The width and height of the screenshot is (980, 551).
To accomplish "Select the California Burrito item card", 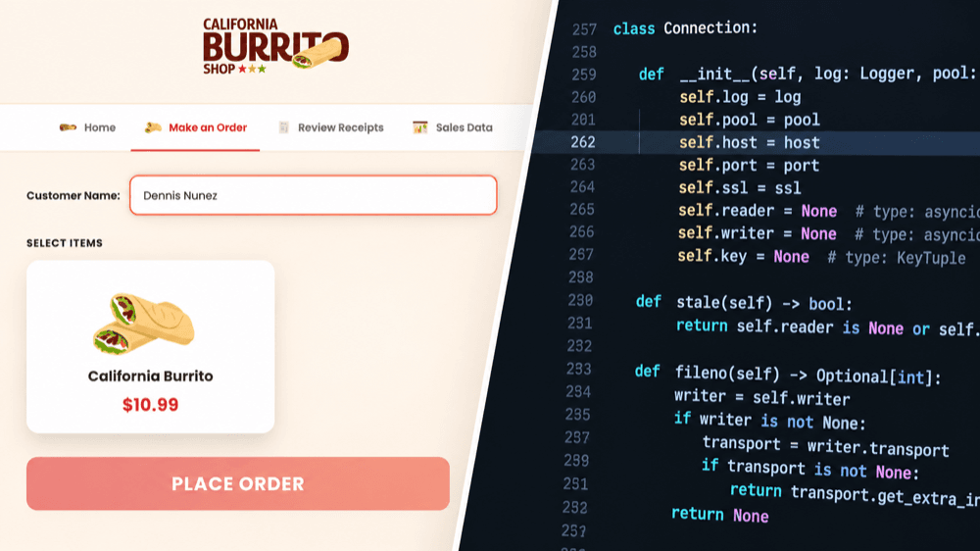I will click(x=151, y=346).
